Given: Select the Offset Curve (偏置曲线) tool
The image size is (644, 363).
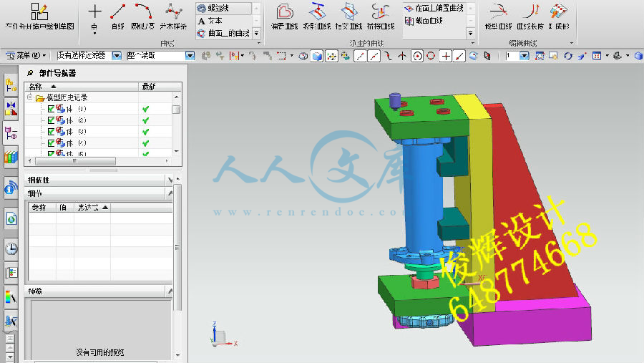Looking at the screenshot, I should click(x=284, y=16).
